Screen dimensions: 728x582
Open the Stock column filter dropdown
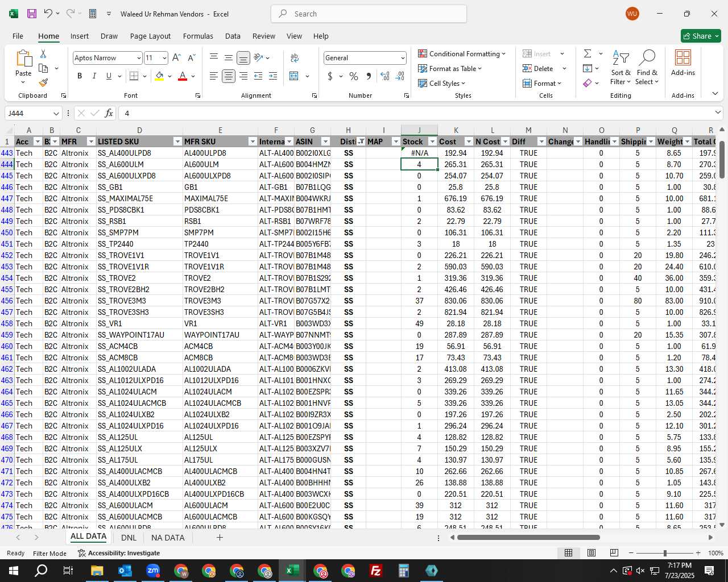(432, 142)
